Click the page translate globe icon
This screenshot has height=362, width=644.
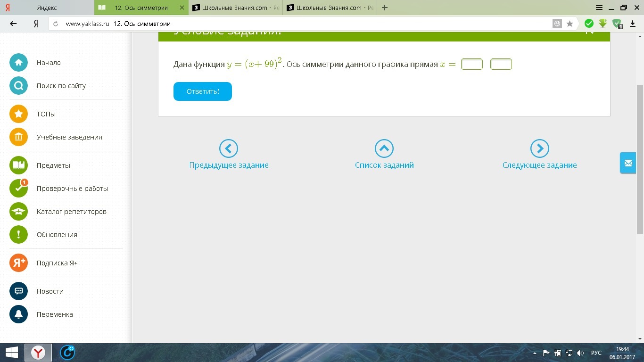(557, 24)
